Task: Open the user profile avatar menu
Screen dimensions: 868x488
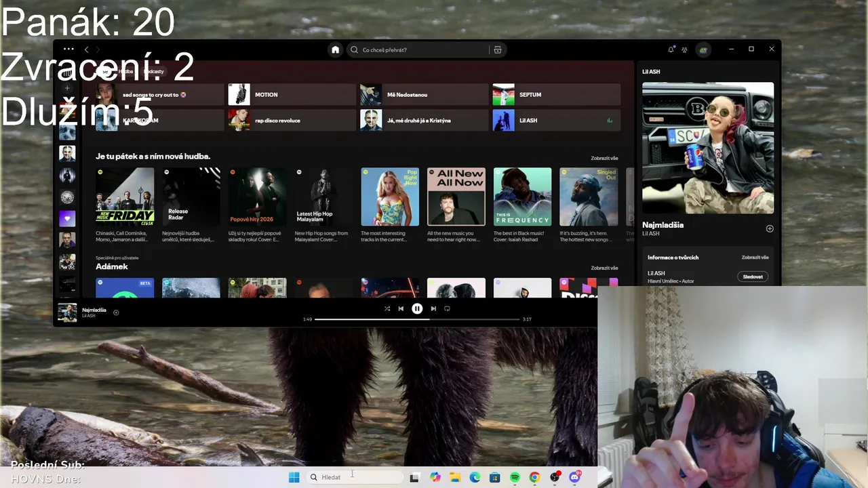Action: [x=703, y=49]
